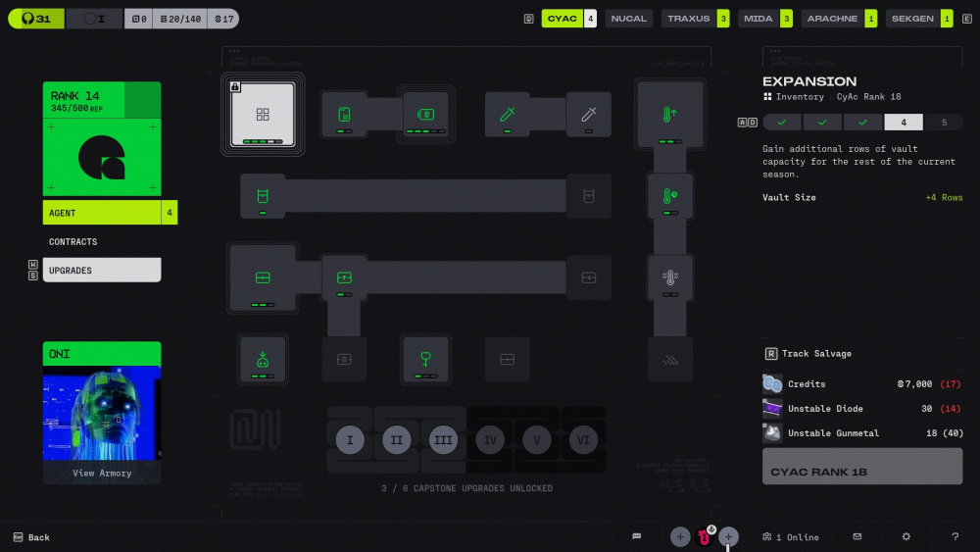The image size is (980, 552).
Task: Select locked capstone upgrade V
Action: [536, 440]
